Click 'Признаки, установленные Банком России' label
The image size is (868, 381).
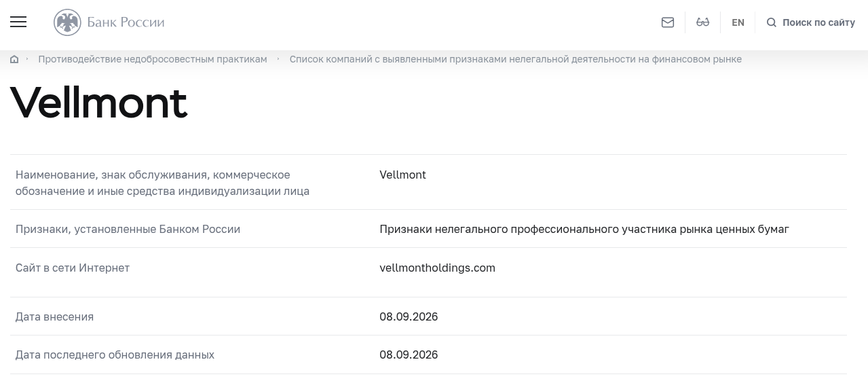point(128,229)
